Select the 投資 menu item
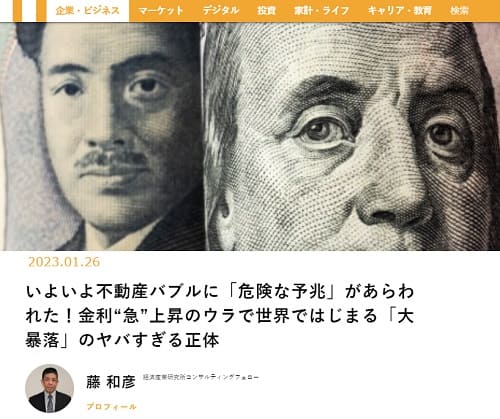The image size is (500, 419). click(x=266, y=11)
